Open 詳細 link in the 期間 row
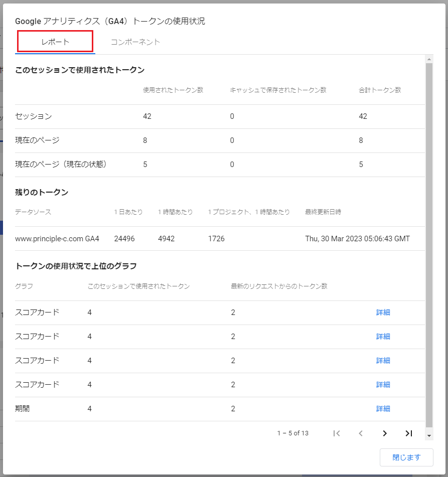Screen dimensions: 448x477 pyautogui.click(x=383, y=409)
